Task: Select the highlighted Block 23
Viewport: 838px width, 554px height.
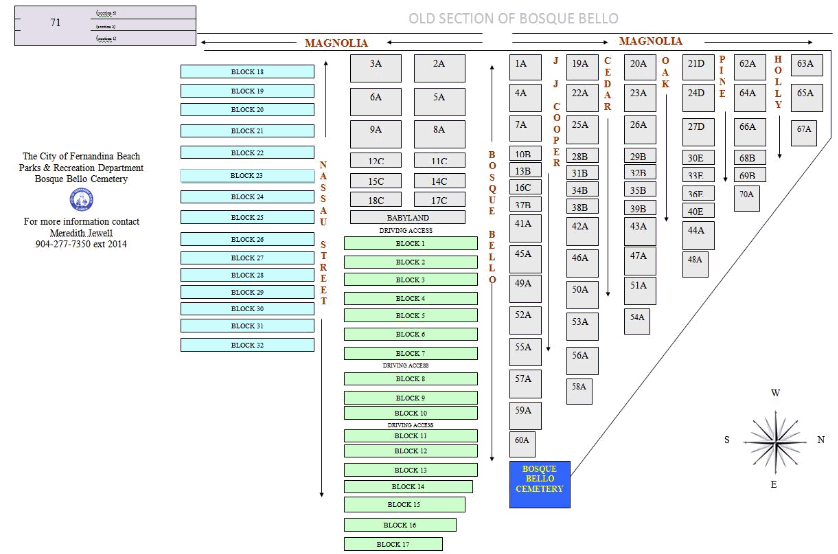Action: (x=247, y=175)
